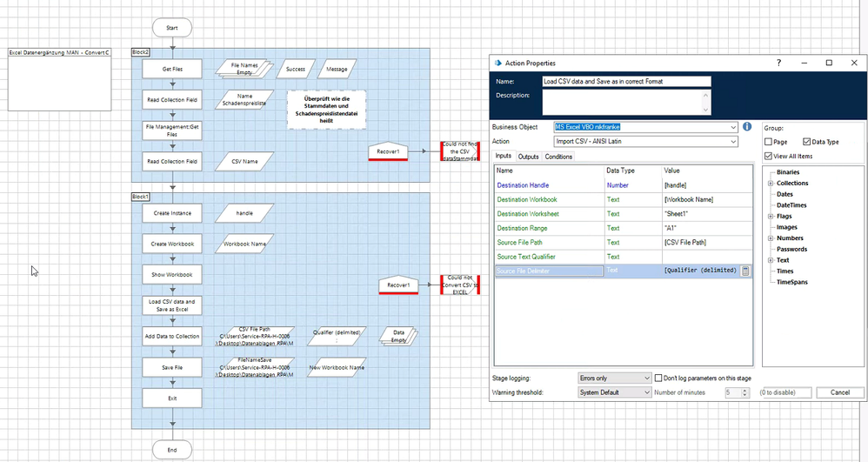Image resolution: width=868 pixels, height=462 pixels.
Task: Tick the Page group checkbox
Action: 768,142
